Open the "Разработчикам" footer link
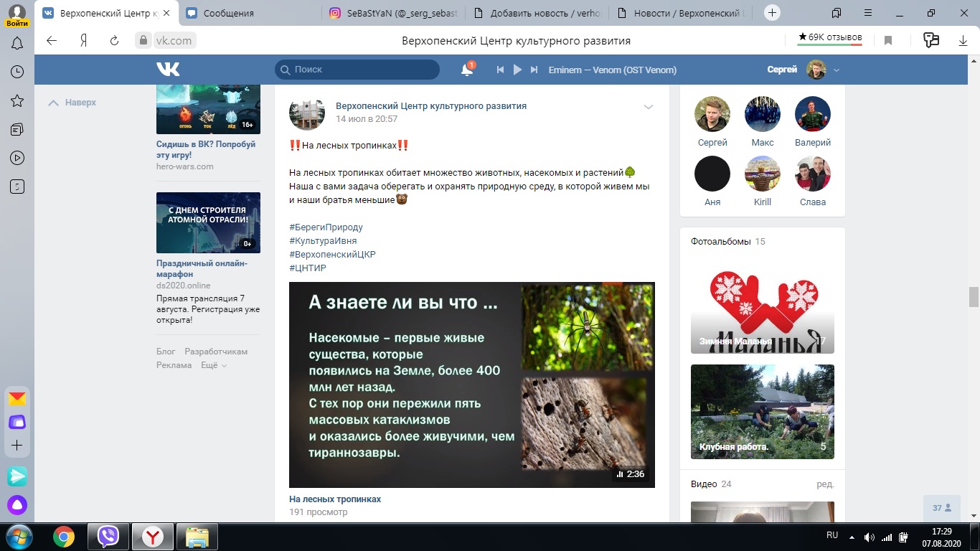 click(x=216, y=352)
